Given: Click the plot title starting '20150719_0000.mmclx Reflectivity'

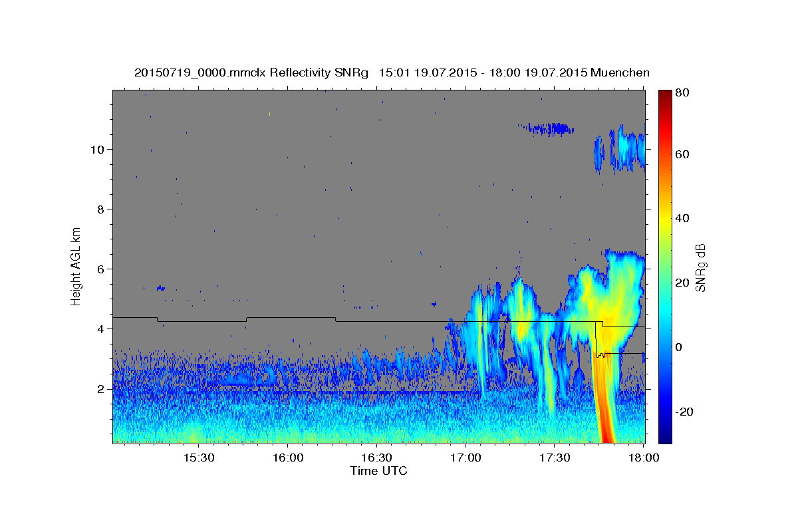Looking at the screenshot, I should (392, 72).
